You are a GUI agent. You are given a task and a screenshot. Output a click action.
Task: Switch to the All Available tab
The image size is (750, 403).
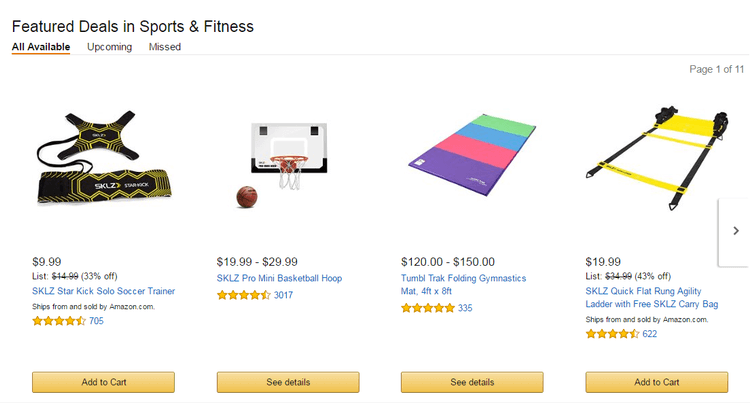(41, 47)
